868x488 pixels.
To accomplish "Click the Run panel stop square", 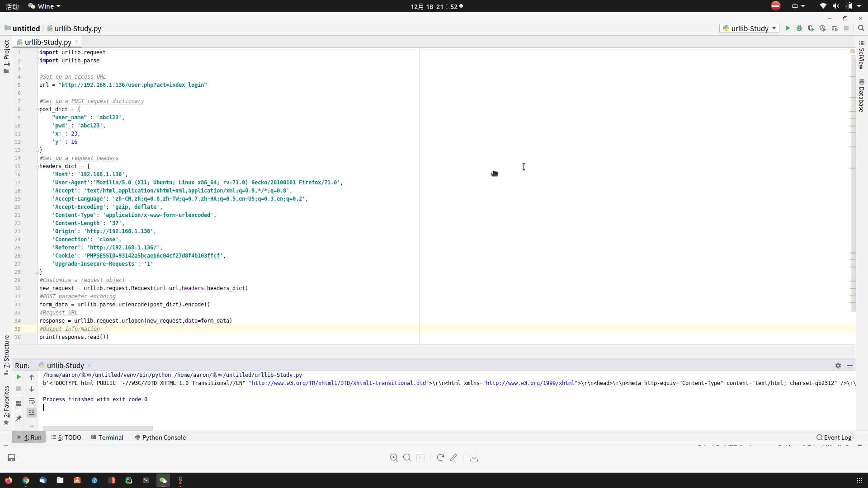I will pyautogui.click(x=19, y=389).
